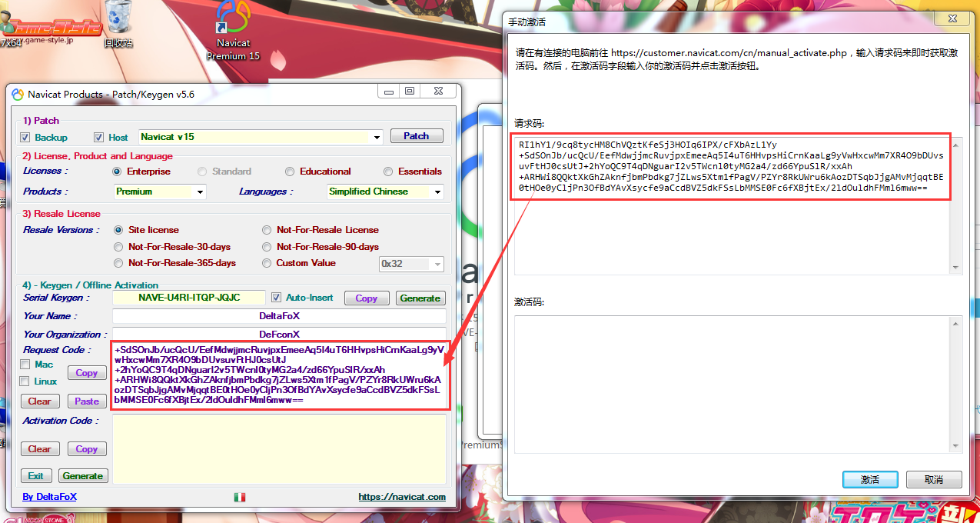Choose the Not-For-Resale-90-days option
Image resolution: width=980 pixels, height=523 pixels.
pyautogui.click(x=267, y=247)
